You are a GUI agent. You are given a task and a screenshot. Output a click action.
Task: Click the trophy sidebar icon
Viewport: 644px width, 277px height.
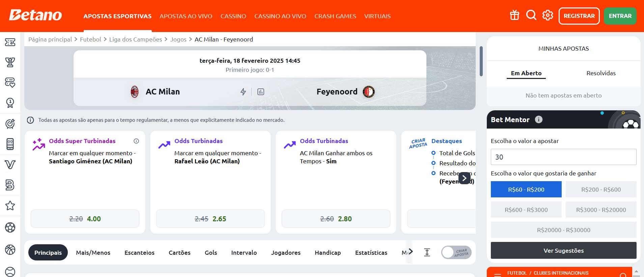(10, 62)
